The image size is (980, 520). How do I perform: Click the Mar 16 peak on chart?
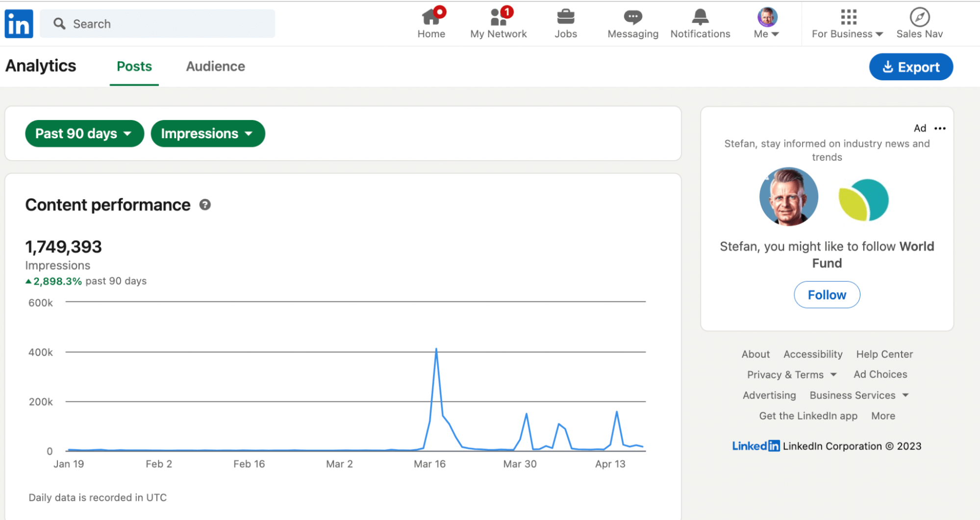coord(436,349)
